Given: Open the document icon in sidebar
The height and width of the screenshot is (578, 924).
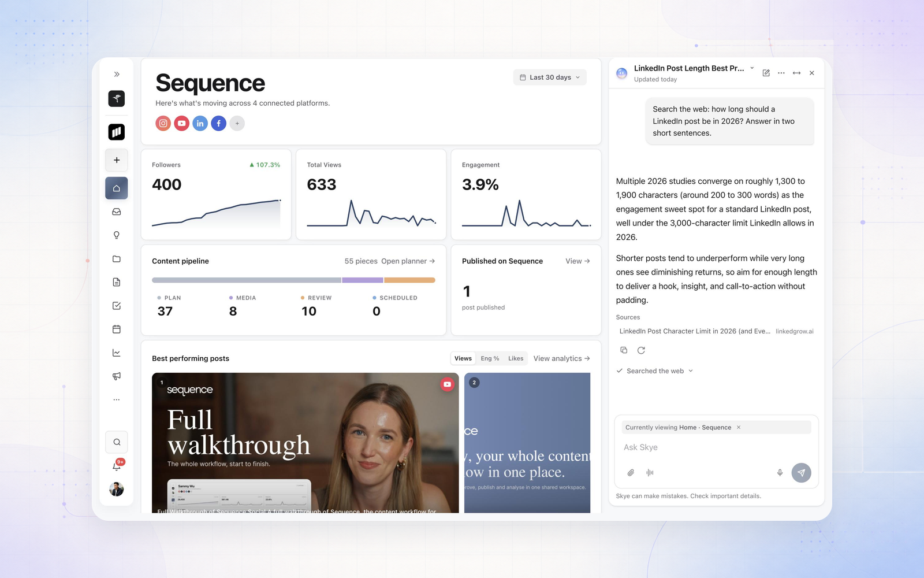Looking at the screenshot, I should coord(117,282).
